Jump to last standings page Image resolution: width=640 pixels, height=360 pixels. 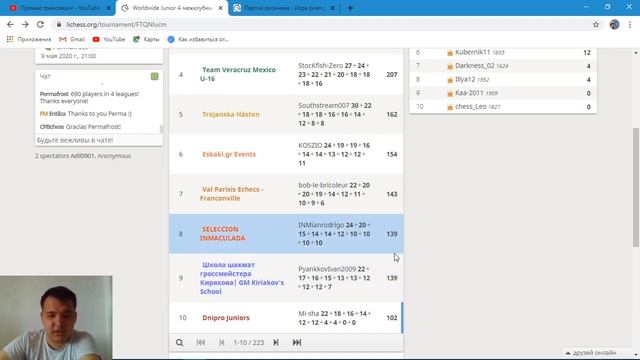[297, 342]
